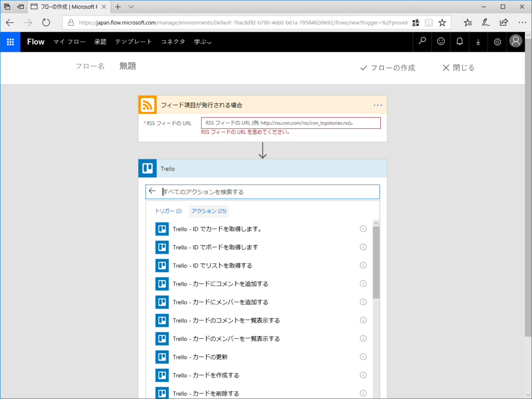Click the browser back arrow
This screenshot has width=532, height=399.
click(10, 23)
